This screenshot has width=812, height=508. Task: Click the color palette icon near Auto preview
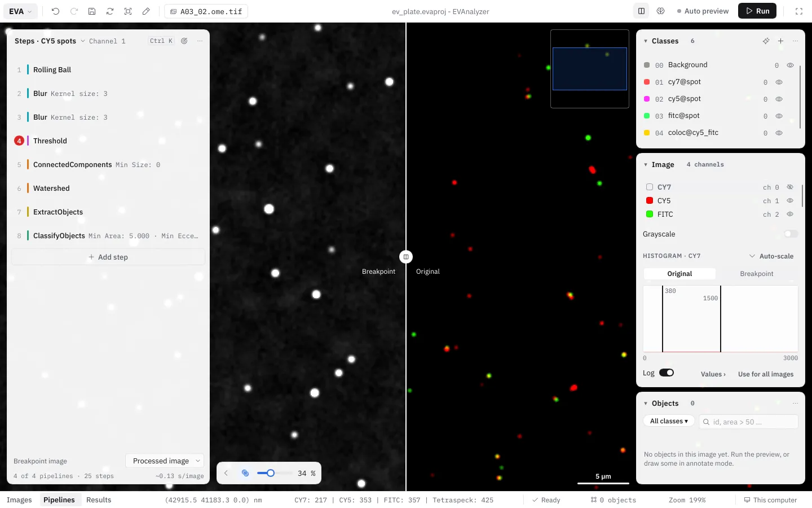coord(661,11)
